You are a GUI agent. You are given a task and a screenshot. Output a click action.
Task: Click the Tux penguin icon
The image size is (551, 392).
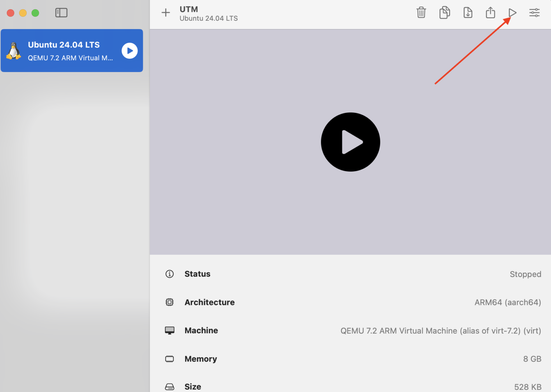(x=14, y=51)
